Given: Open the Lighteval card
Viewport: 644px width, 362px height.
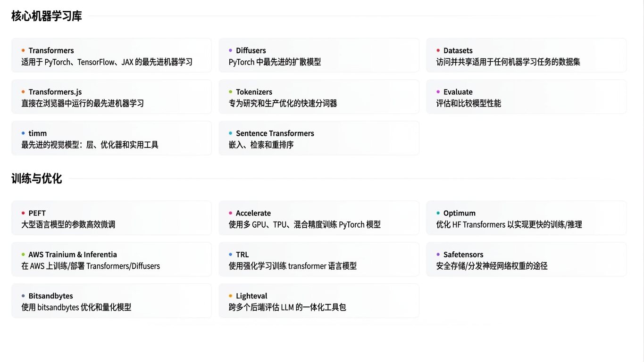Looking at the screenshot, I should (319, 301).
